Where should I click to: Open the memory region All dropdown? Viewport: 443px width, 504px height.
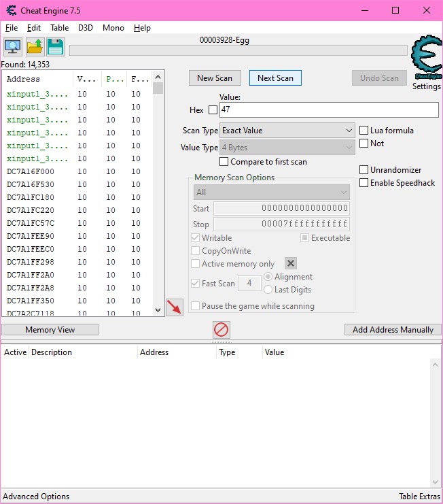tap(272, 192)
